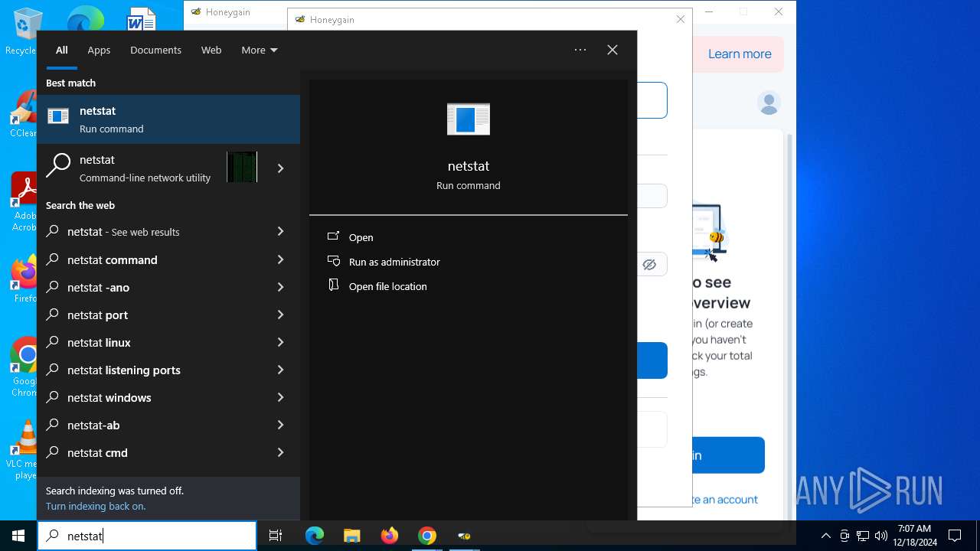Open the notification center icon

tap(955, 536)
